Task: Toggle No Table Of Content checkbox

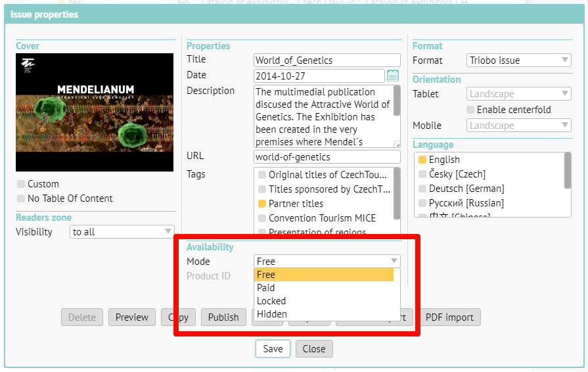Action: 22,198
